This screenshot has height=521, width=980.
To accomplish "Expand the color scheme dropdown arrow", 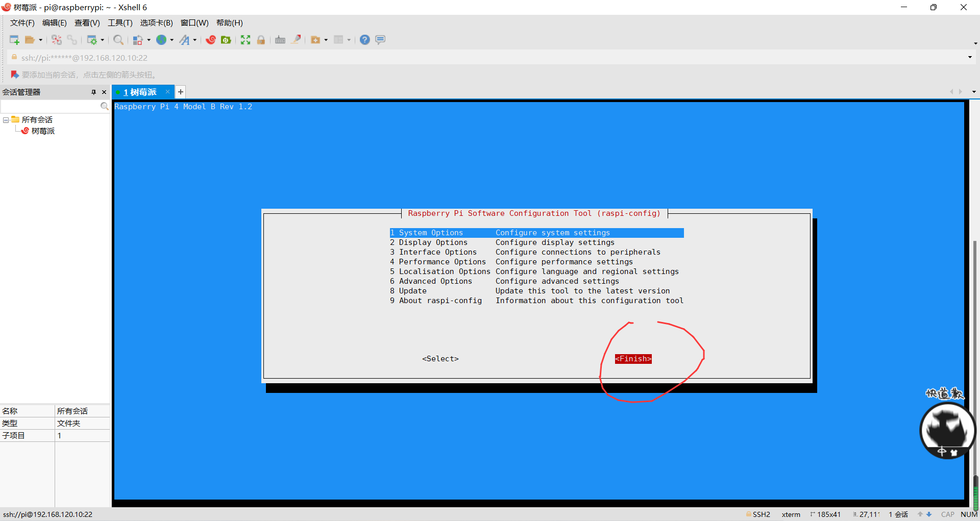I will [149, 40].
